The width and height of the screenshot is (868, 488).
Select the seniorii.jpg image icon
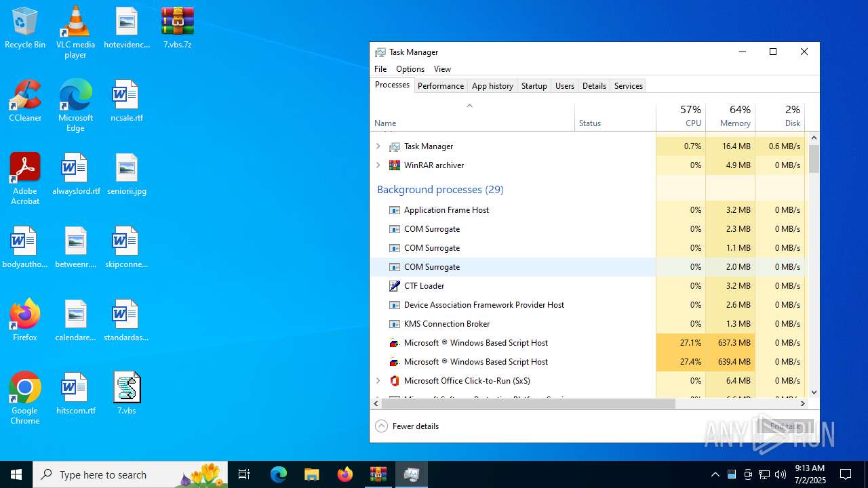[x=126, y=175]
